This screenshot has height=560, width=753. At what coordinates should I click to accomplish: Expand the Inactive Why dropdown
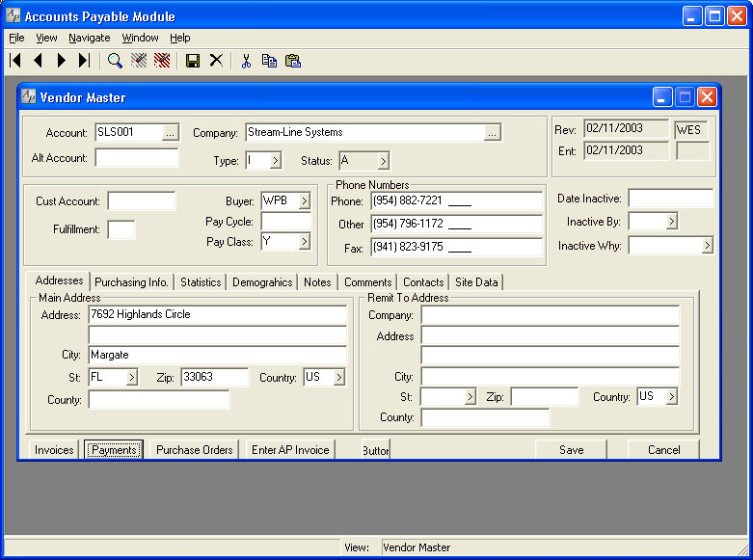tap(706, 246)
